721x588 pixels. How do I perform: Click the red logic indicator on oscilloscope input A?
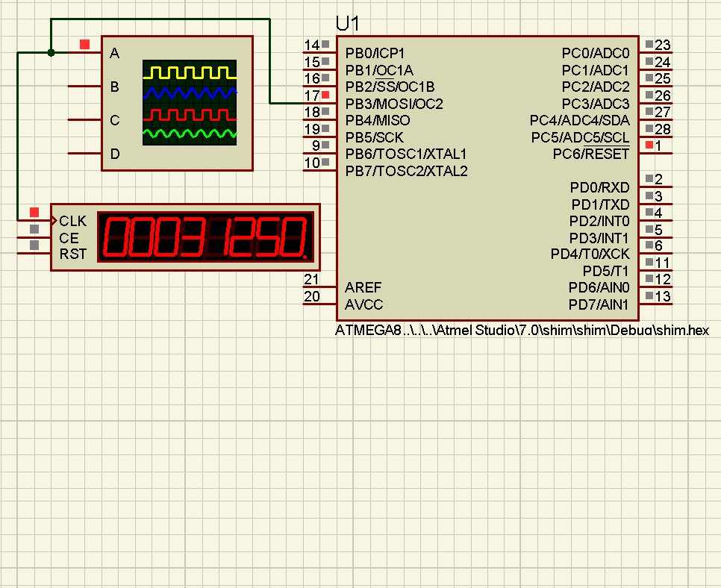84,44
